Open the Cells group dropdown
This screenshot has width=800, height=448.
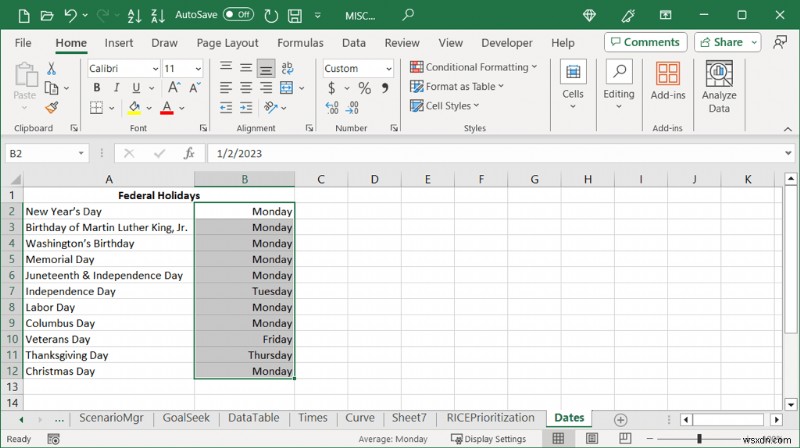tap(572, 85)
